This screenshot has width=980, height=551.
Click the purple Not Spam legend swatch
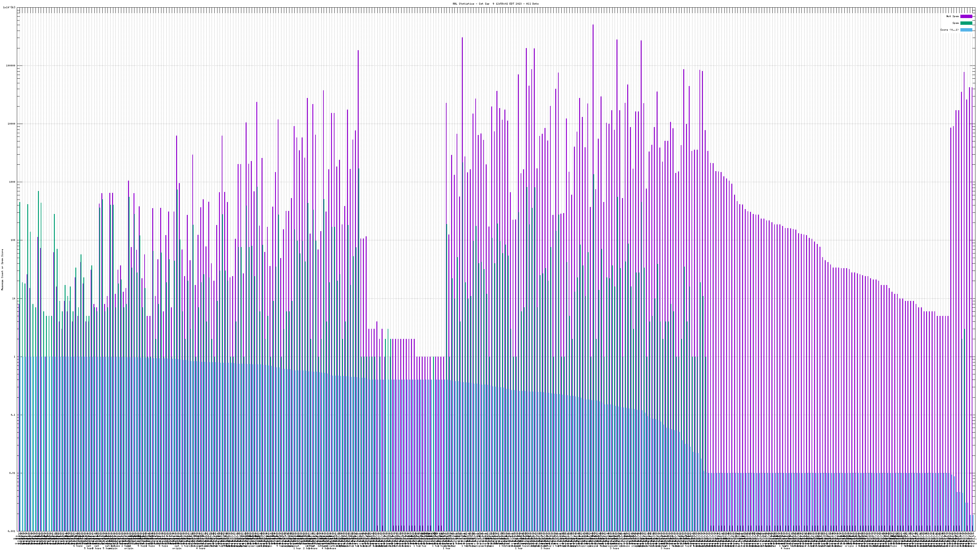966,16
